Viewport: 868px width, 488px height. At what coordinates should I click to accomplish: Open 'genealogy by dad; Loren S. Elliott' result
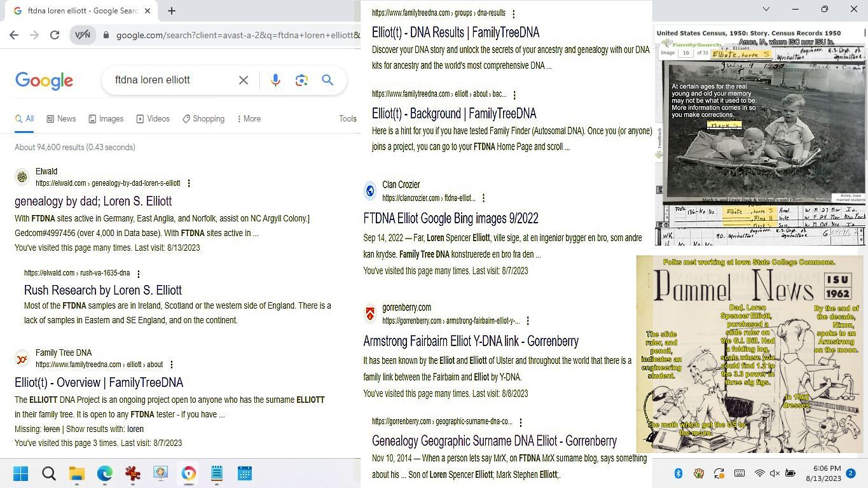click(93, 201)
